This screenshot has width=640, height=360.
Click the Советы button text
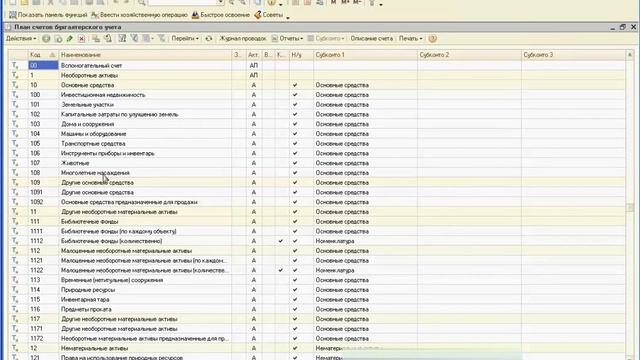[x=273, y=15]
